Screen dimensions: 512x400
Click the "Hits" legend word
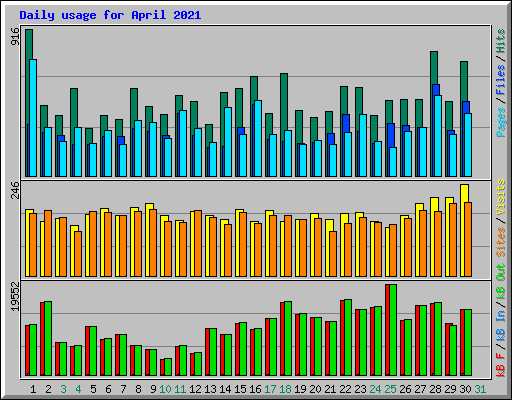click(501, 41)
